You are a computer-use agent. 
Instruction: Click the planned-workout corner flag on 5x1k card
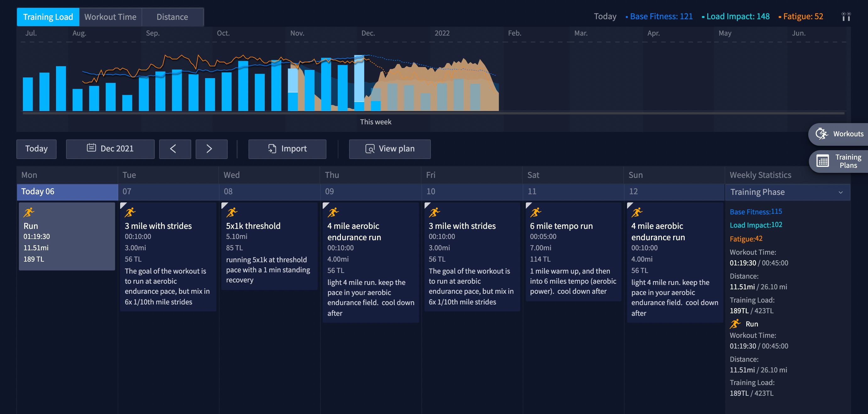coord(225,205)
